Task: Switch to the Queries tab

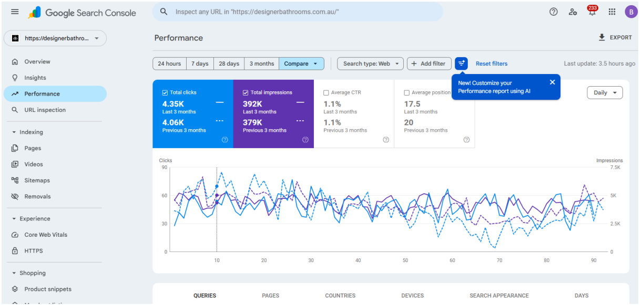Action: click(205, 296)
